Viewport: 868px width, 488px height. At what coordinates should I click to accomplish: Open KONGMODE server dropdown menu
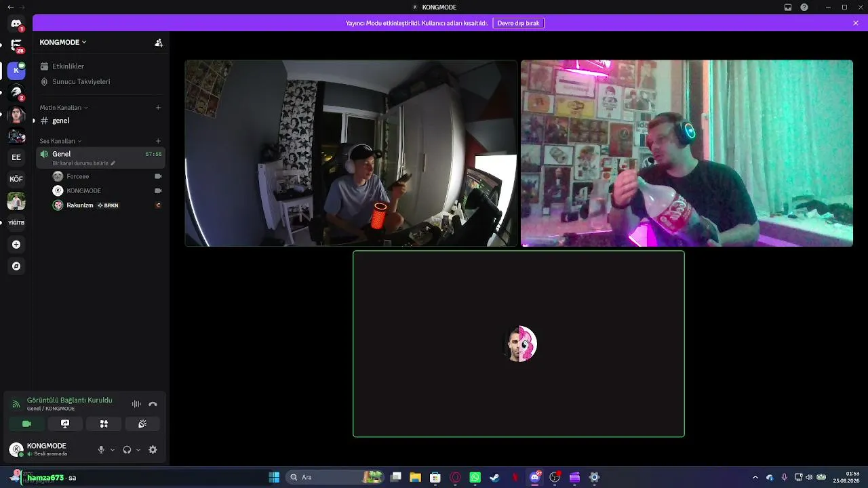(63, 42)
